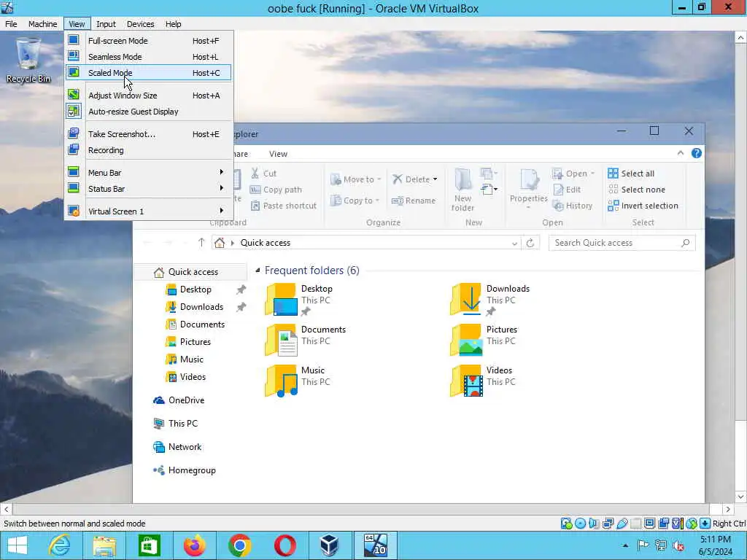Viewport: 747px width, 560px height.
Task: Open Explorer help question icon
Action: (x=697, y=153)
